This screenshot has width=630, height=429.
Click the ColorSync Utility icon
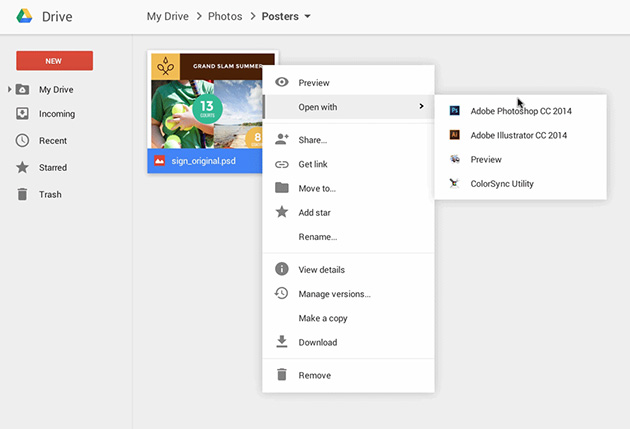click(x=455, y=183)
